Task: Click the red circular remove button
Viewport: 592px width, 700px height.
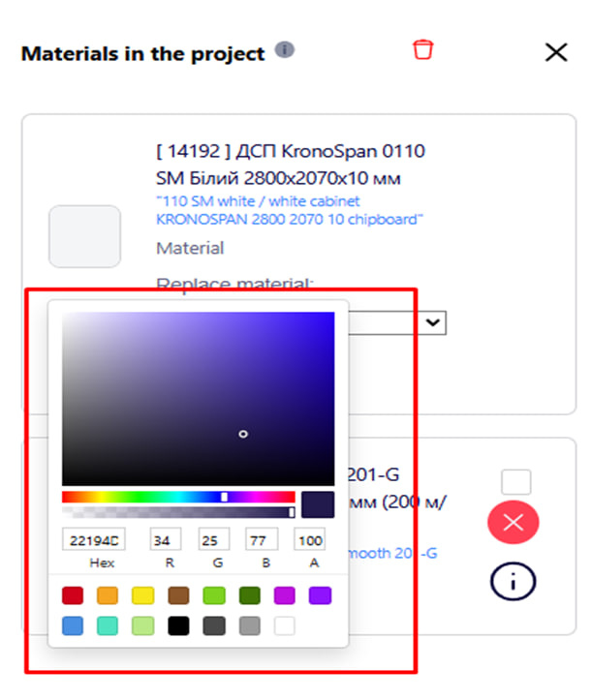Action: tap(514, 523)
